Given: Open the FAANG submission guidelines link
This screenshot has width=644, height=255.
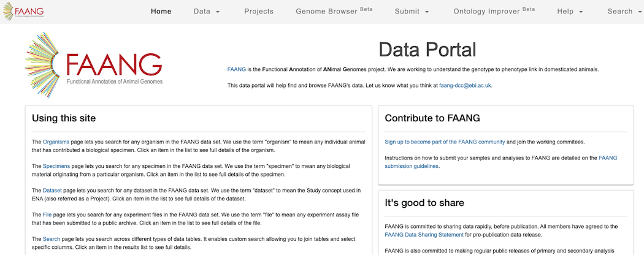Looking at the screenshot, I should 501,162.
